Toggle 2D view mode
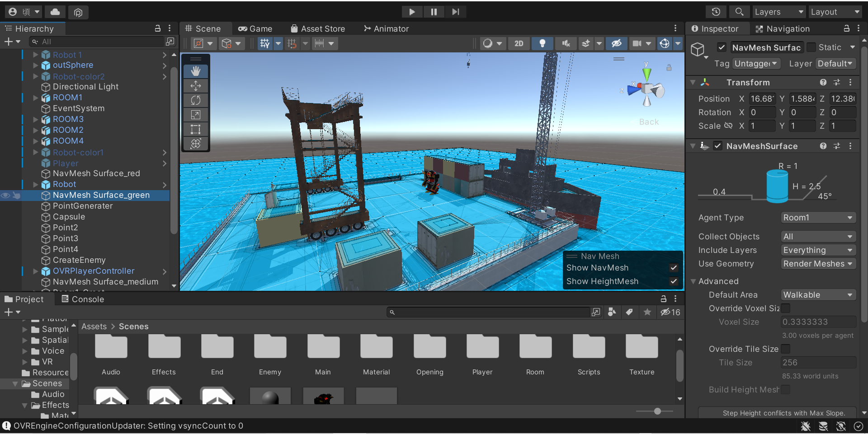This screenshot has height=434, width=868. tap(519, 43)
